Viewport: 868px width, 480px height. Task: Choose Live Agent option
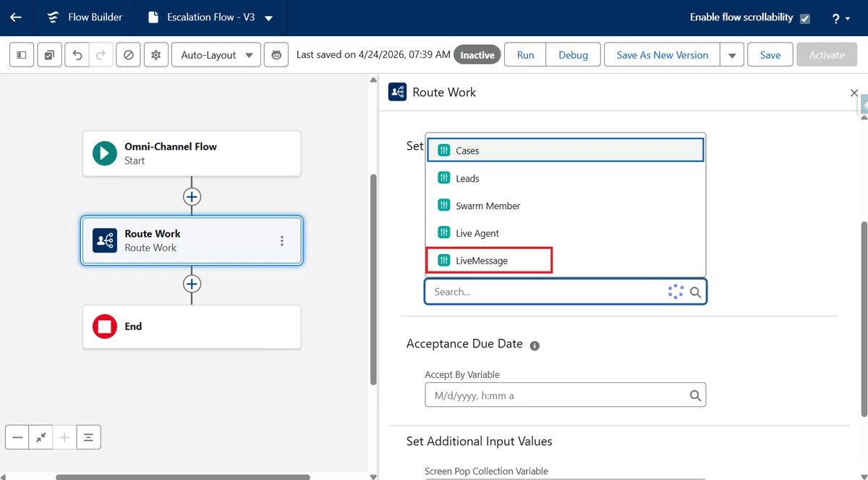[565, 233]
